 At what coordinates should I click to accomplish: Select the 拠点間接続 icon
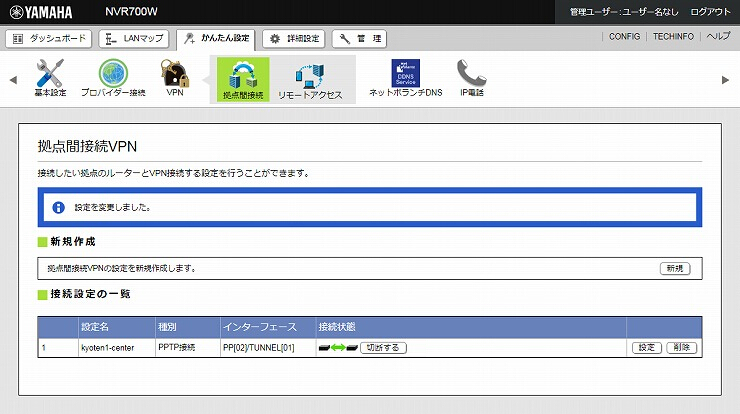[x=243, y=79]
